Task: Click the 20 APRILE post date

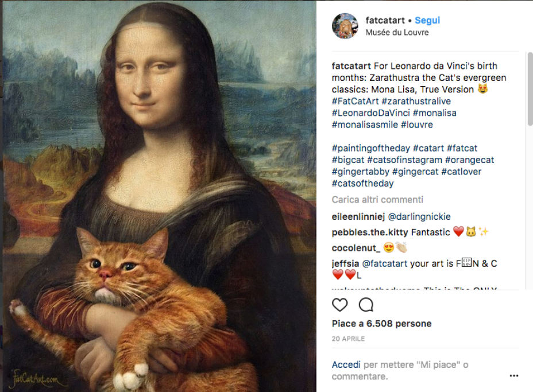Action: (348, 339)
